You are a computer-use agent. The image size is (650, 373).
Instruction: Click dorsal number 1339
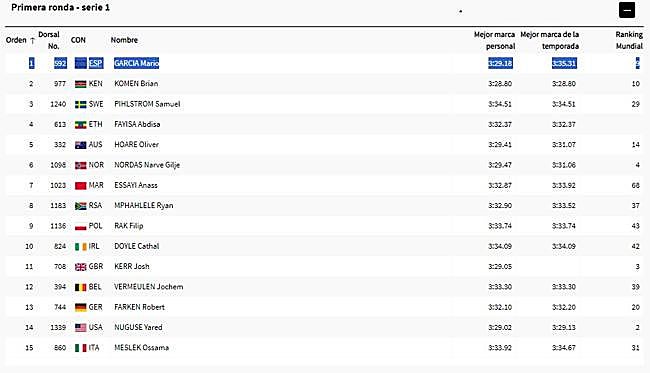[x=58, y=327]
